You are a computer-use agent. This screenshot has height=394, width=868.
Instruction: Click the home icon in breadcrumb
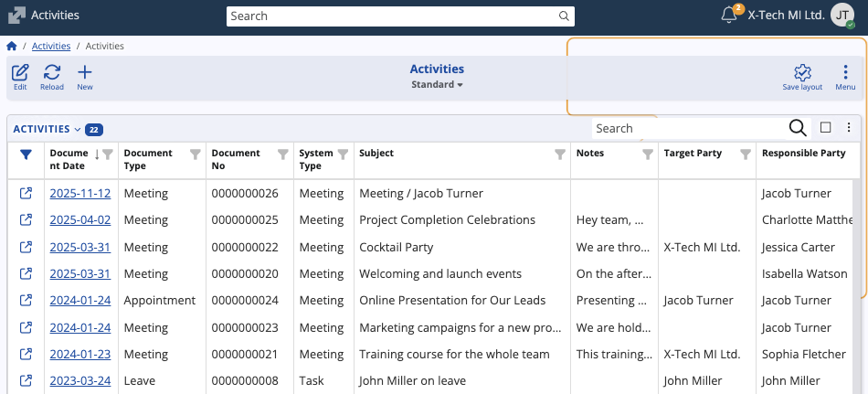pyautogui.click(x=12, y=46)
